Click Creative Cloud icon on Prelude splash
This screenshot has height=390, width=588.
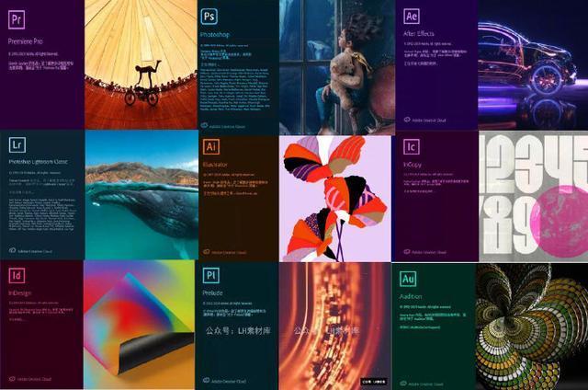click(x=206, y=380)
